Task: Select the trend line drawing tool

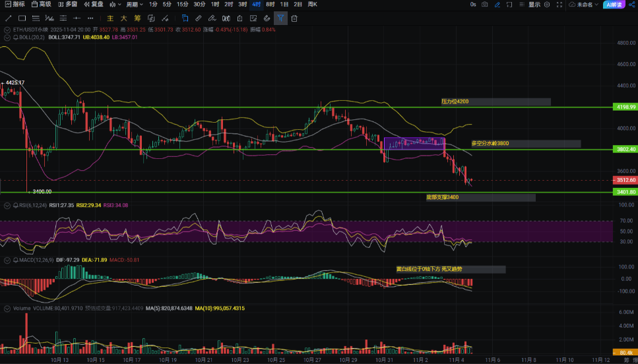Action: point(9,18)
